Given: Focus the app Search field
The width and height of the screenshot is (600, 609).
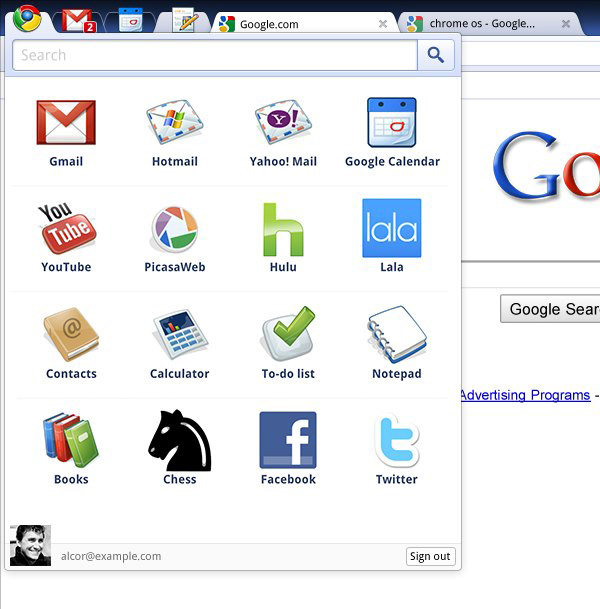Looking at the screenshot, I should click(x=215, y=55).
